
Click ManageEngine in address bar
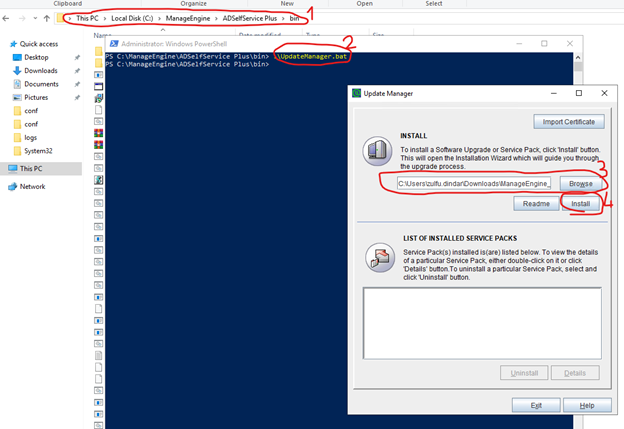[x=188, y=18]
